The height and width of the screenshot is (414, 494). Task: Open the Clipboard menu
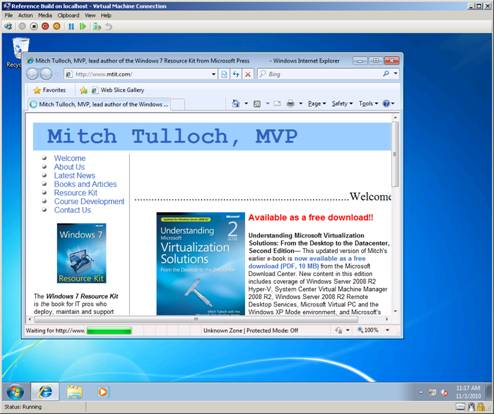[x=68, y=15]
